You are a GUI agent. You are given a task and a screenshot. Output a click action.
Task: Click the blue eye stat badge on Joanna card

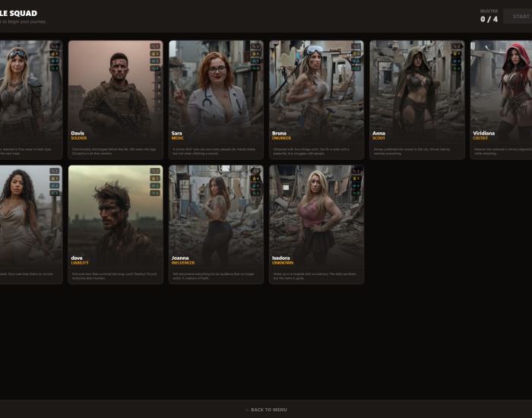255,186
